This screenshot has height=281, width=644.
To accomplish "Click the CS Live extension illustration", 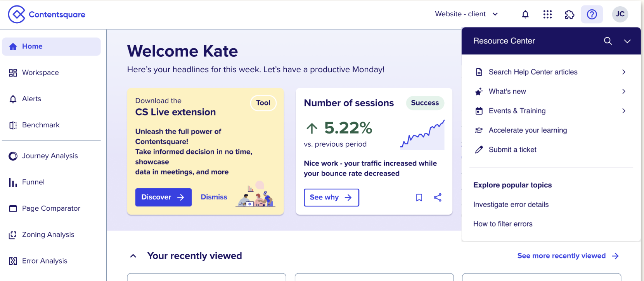I will 256,194.
